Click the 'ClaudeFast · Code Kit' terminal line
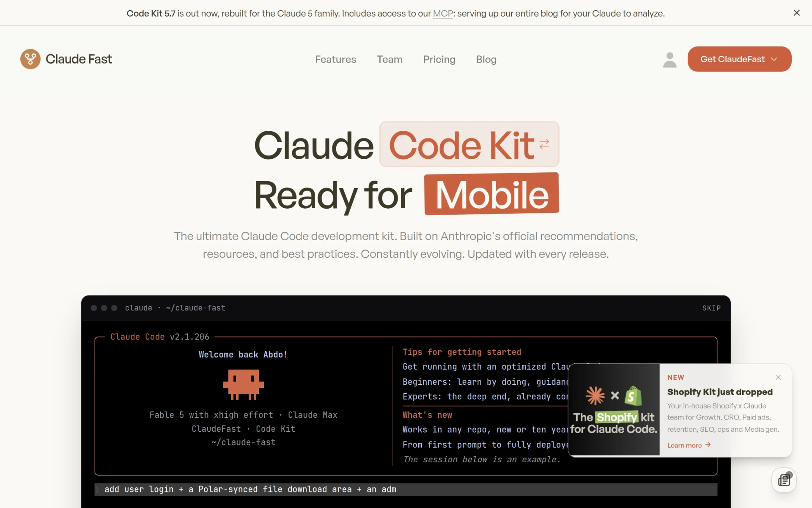The width and height of the screenshot is (812, 508). coord(244,429)
